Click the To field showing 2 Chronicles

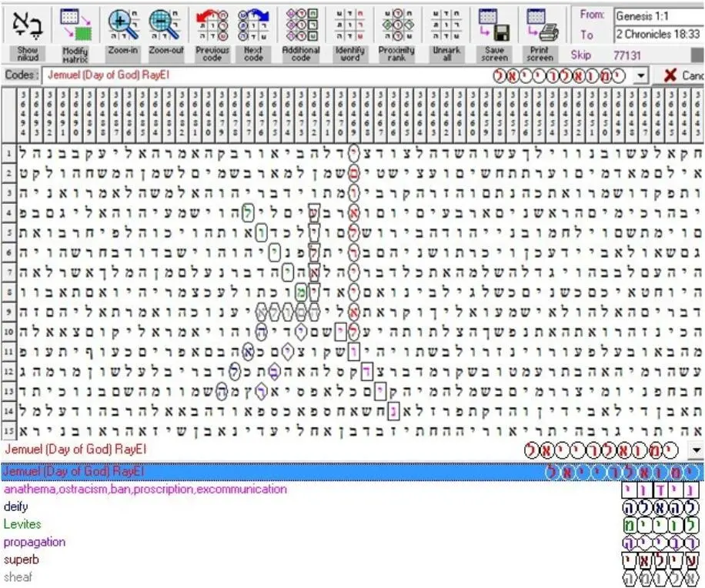pos(658,34)
